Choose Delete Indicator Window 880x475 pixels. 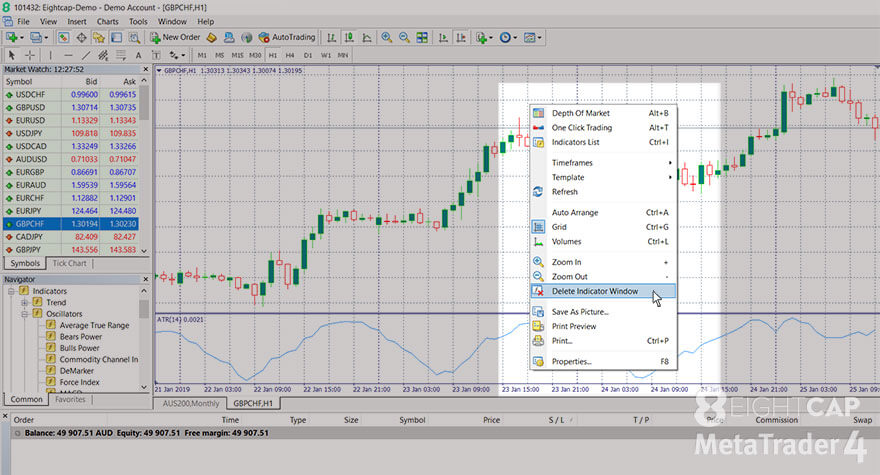603,291
